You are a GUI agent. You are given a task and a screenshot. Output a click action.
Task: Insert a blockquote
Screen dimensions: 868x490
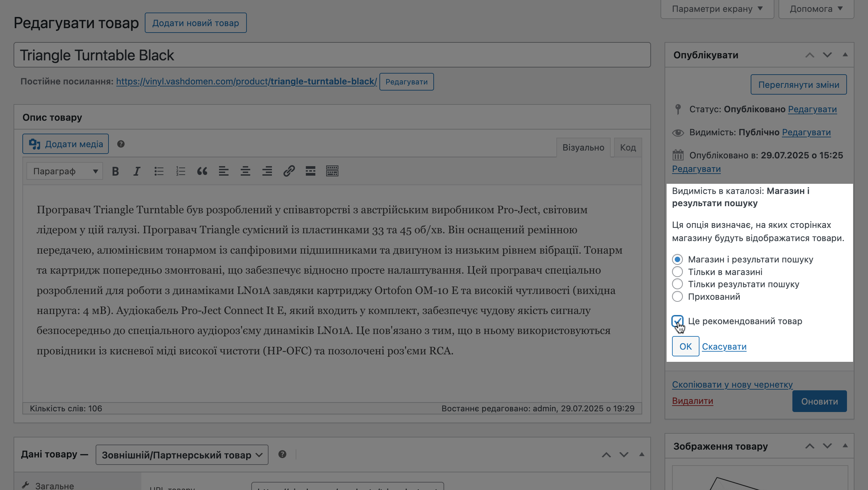click(202, 171)
